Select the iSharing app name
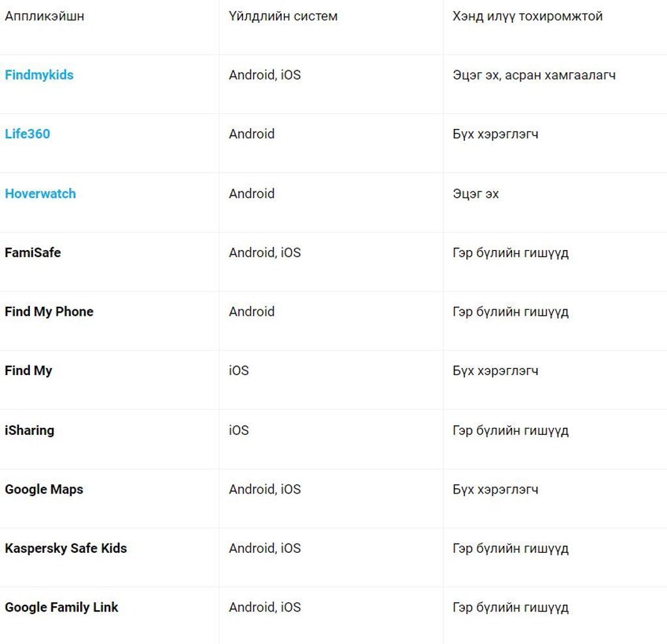Screen dimensions: 667x644 point(29,430)
